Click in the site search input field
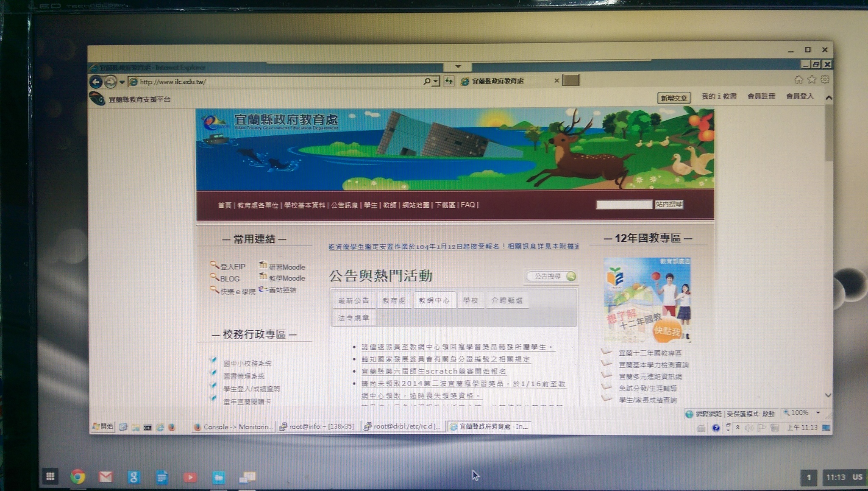 click(x=624, y=204)
